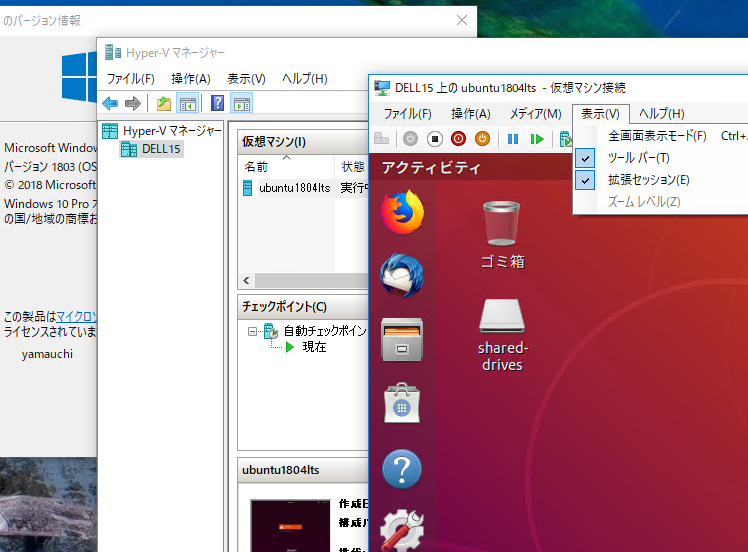This screenshot has width=748, height=552.
Task: Click the ubuntu1804lts preview thumbnail
Action: coord(291,525)
